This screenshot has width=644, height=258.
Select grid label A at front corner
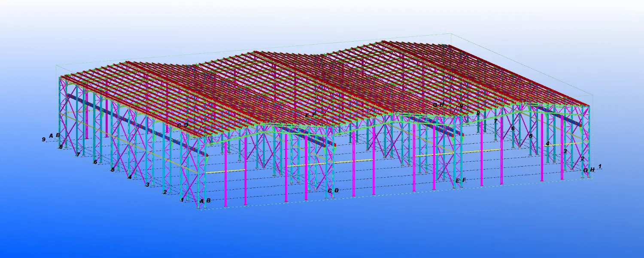[x=202, y=200]
